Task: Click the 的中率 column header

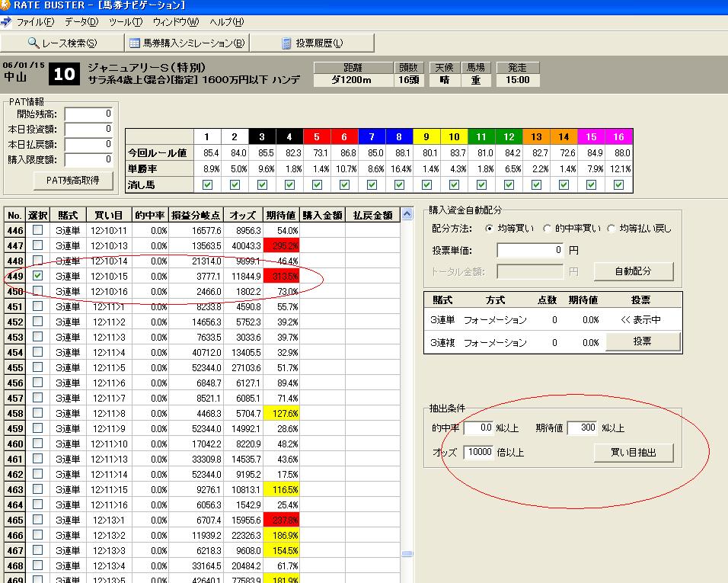Action: 150,216
